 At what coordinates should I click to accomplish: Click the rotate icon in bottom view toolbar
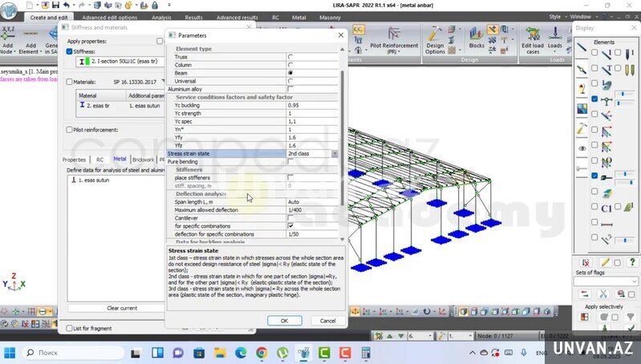(x=426, y=311)
